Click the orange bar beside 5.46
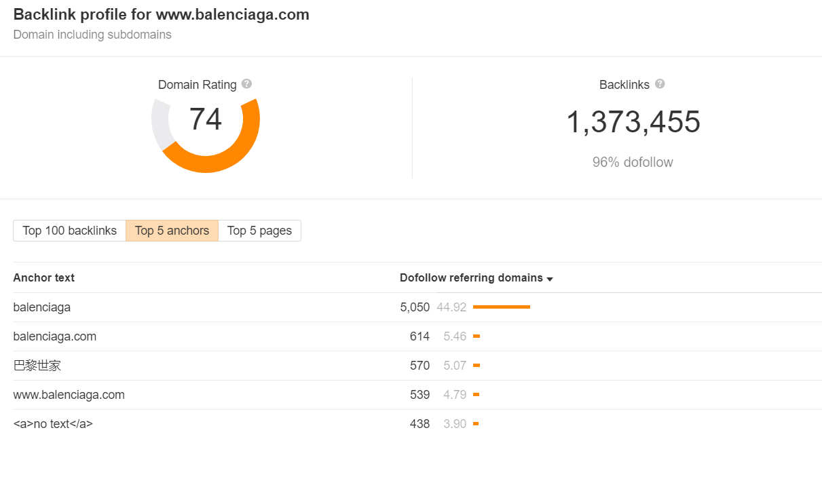Image resolution: width=822 pixels, height=504 pixels. pyautogui.click(x=477, y=336)
